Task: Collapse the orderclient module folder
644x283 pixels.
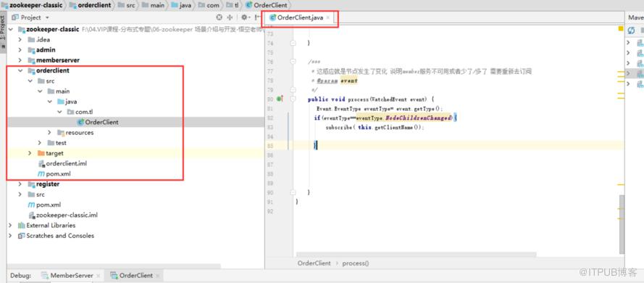Action: coord(20,71)
